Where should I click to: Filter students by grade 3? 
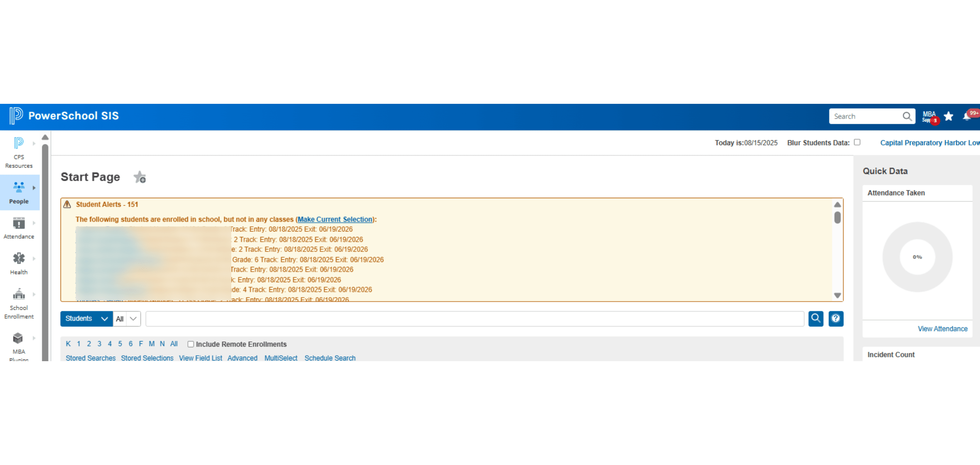point(99,344)
